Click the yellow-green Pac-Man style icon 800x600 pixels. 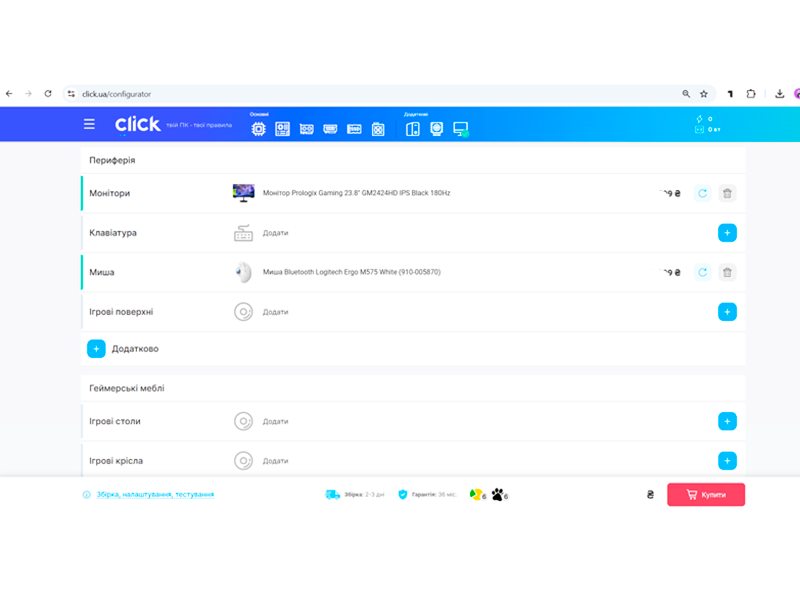click(476, 494)
